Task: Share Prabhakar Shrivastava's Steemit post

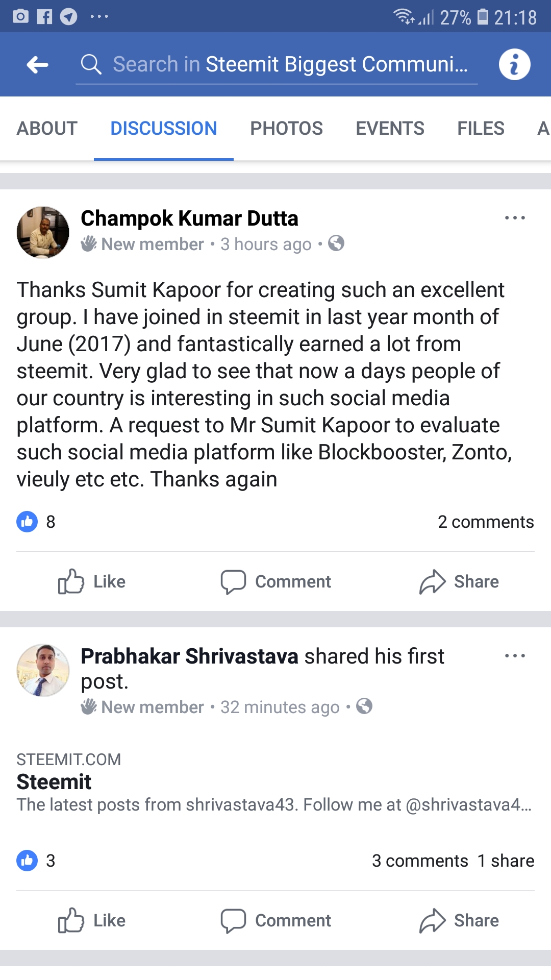Action: [x=459, y=920]
